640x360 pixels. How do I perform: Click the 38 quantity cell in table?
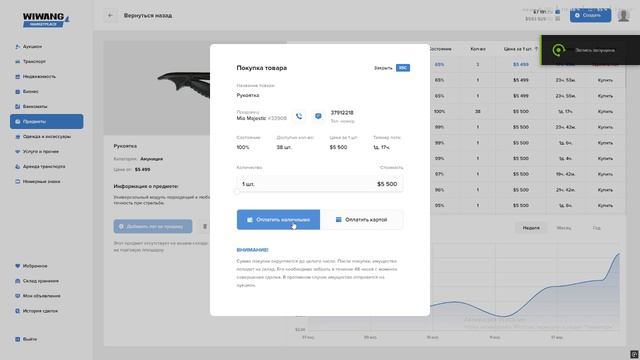coord(478,111)
